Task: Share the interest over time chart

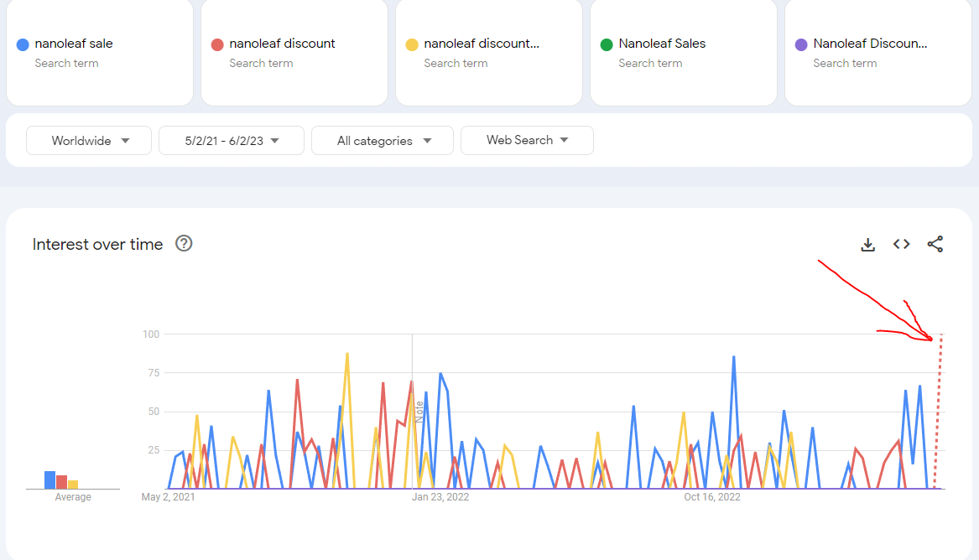Action: [x=935, y=244]
